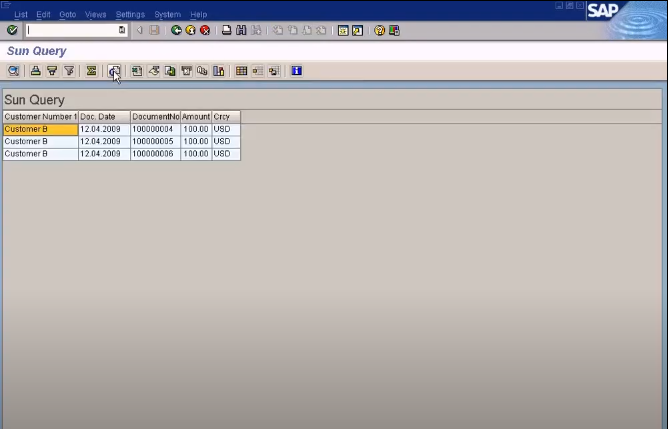The width and height of the screenshot is (668, 429).
Task: Click the Find Next icon
Action: (x=256, y=30)
